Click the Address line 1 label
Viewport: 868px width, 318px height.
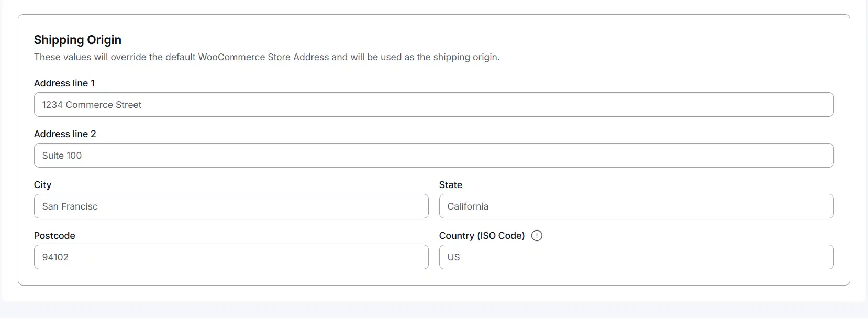[x=64, y=83]
